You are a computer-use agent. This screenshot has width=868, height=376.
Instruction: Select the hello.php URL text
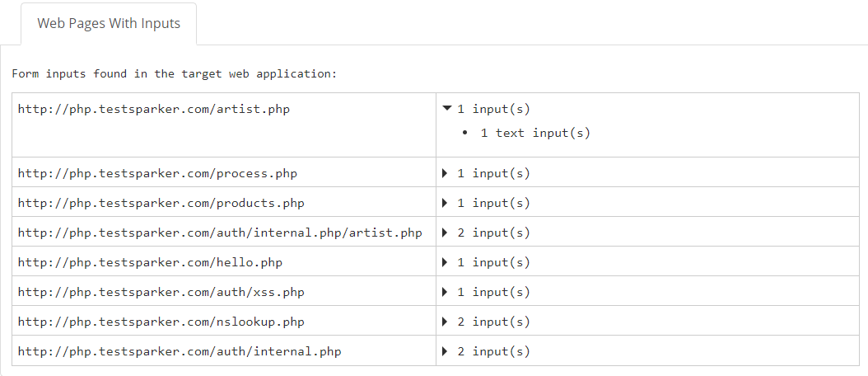150,262
